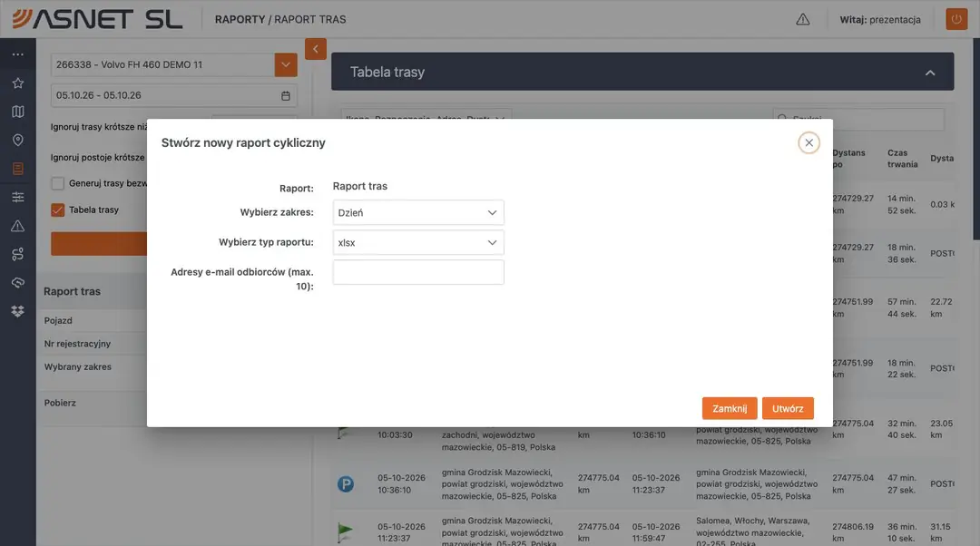Open location pin icon in sidebar
980x546 pixels.
point(18,140)
